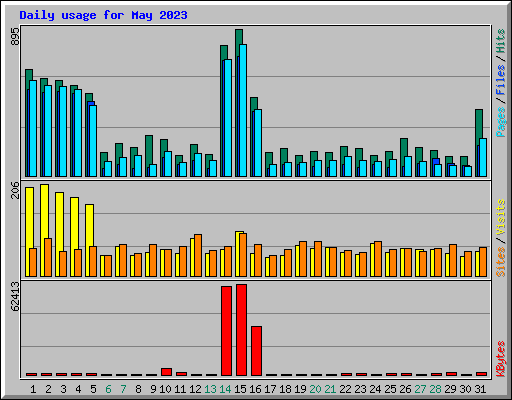Click green weekend day 6 label
This screenshot has height=400, width=512.
pyautogui.click(x=108, y=389)
